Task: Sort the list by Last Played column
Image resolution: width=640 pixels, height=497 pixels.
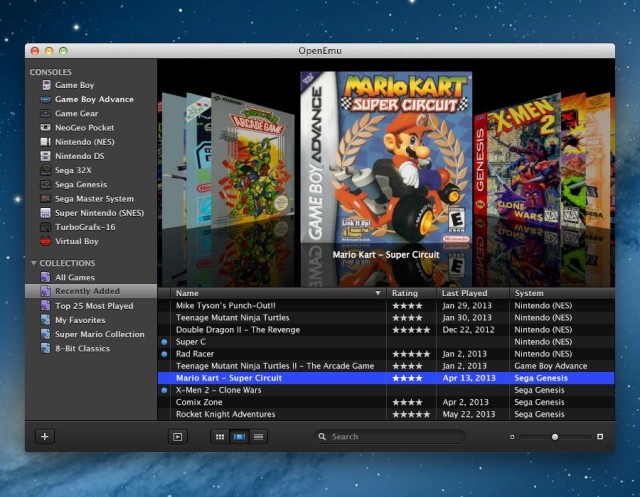Action: 472,293
